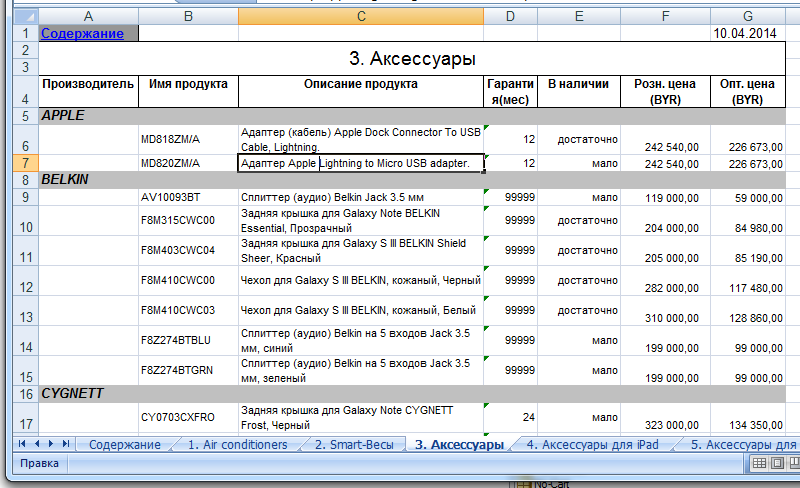
Task: Select cell F8Z274BTBLU
Action: pyautogui.click(x=188, y=340)
